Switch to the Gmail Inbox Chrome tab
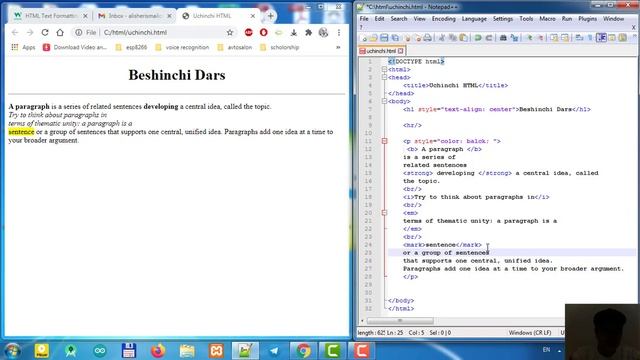Screen dimensions: 640x360 (x=135, y=16)
